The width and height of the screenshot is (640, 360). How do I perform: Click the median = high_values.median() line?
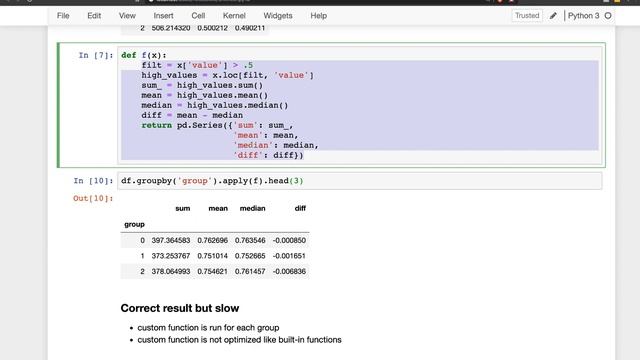coord(215,105)
